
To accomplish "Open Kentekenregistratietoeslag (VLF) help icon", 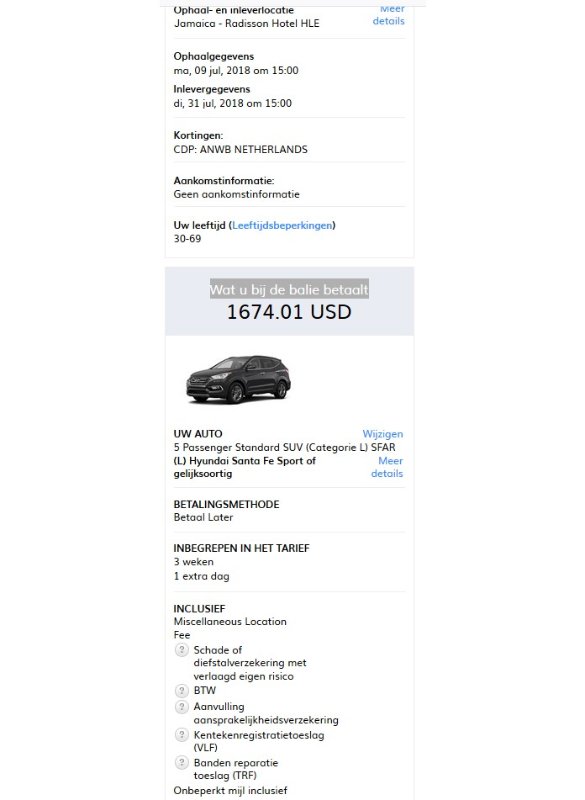I will (x=182, y=735).
